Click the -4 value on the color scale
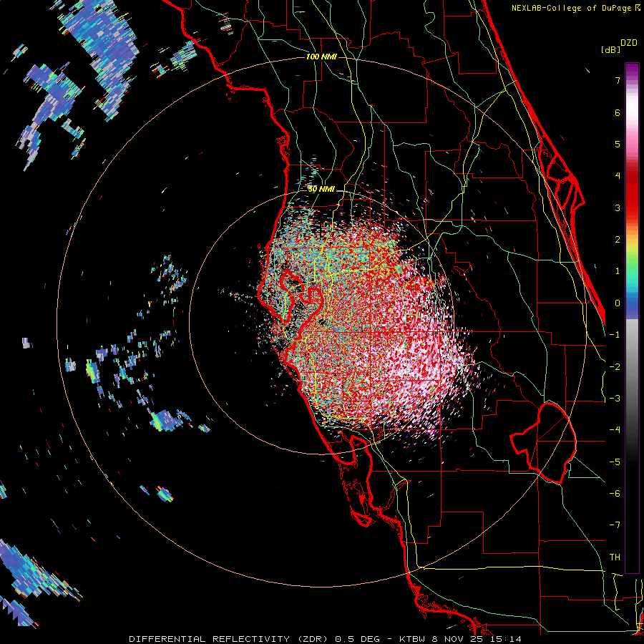 click(x=615, y=430)
